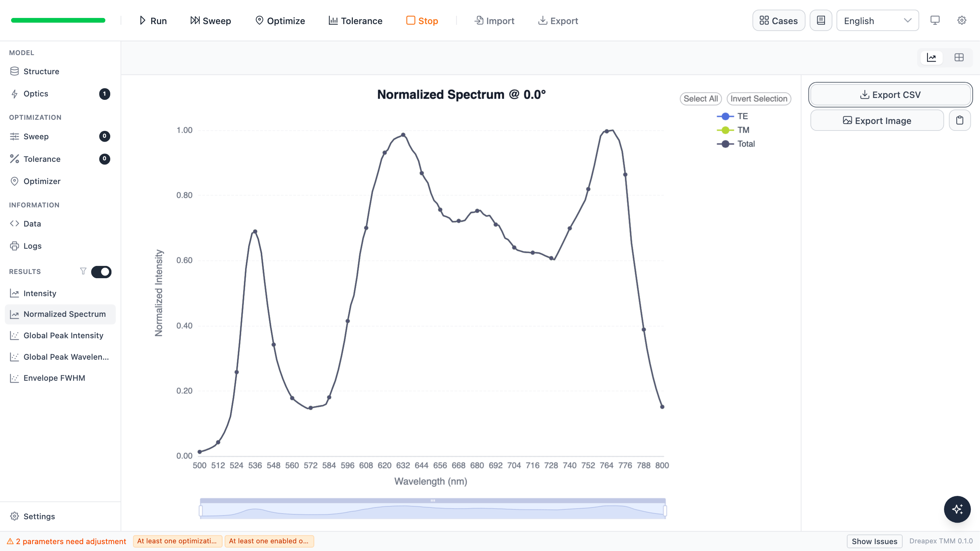Click Tolerance in the top toolbar

tap(355, 21)
